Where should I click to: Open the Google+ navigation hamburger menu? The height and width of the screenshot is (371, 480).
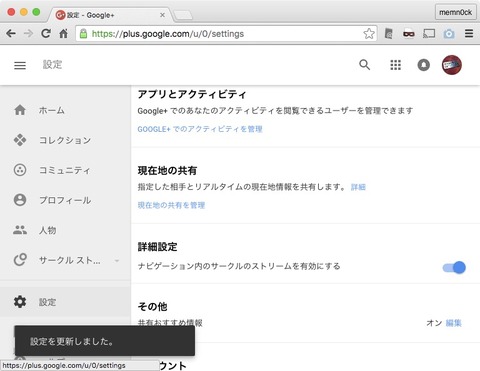tap(20, 65)
